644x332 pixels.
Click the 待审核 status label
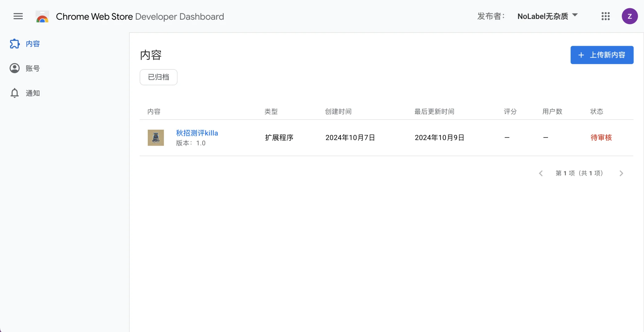[x=601, y=137]
